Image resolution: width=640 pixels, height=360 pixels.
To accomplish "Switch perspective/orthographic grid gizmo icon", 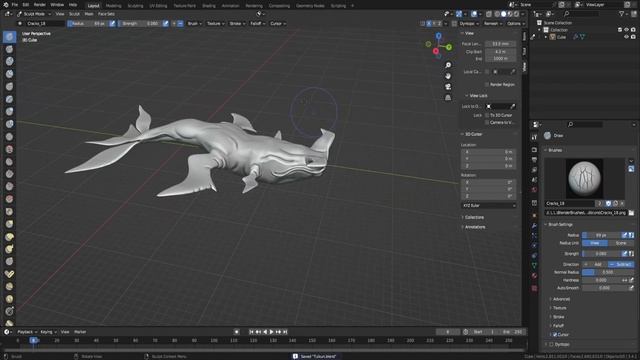I will coord(448,97).
